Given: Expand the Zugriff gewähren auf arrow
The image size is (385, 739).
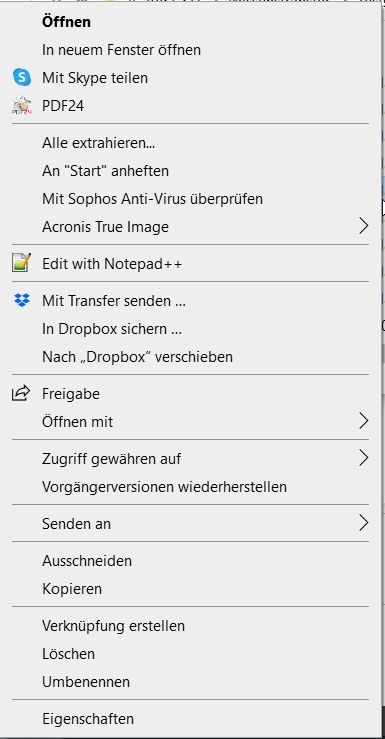Looking at the screenshot, I should click(x=363, y=458).
